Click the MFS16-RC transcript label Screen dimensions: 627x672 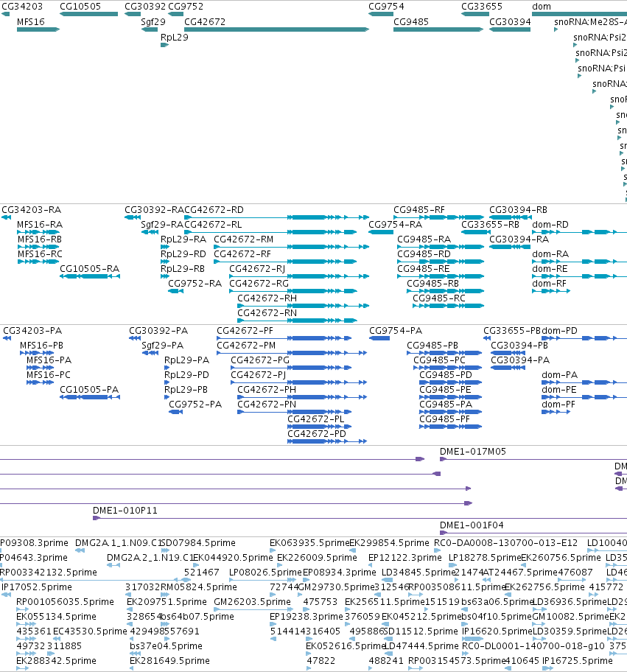click(40, 254)
